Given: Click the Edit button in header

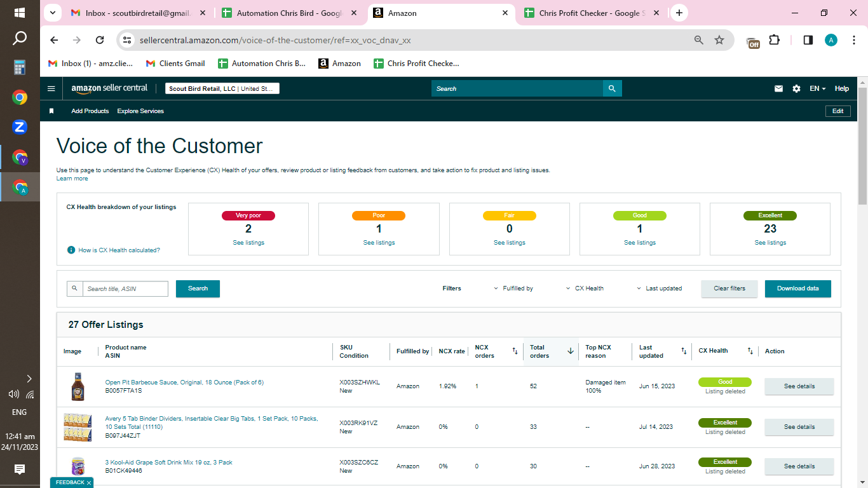Looking at the screenshot, I should pos(838,111).
